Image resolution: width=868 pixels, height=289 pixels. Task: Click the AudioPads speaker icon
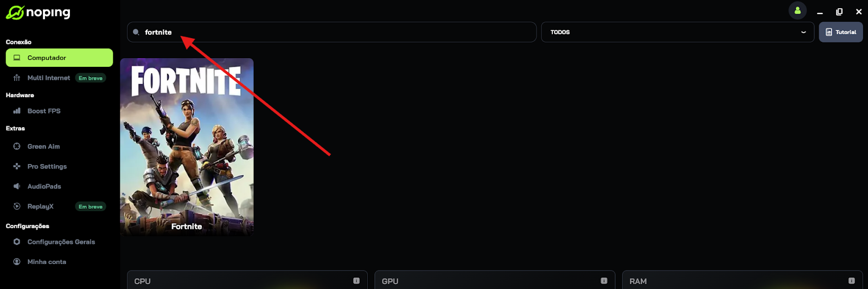(17, 186)
